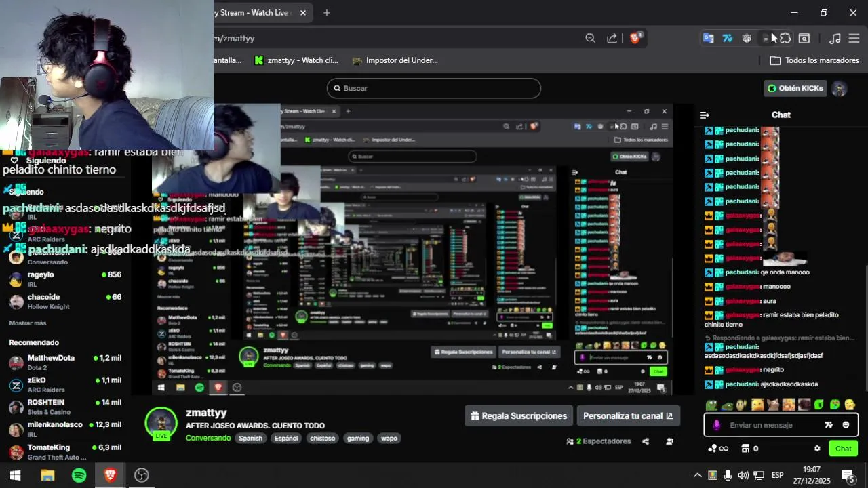868x488 pixels.
Task: Click the zmattyy channel name
Action: point(206,413)
